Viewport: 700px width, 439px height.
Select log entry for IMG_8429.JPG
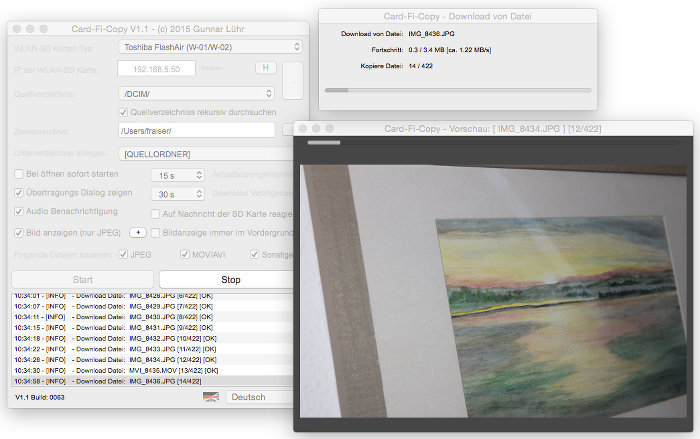point(152,306)
